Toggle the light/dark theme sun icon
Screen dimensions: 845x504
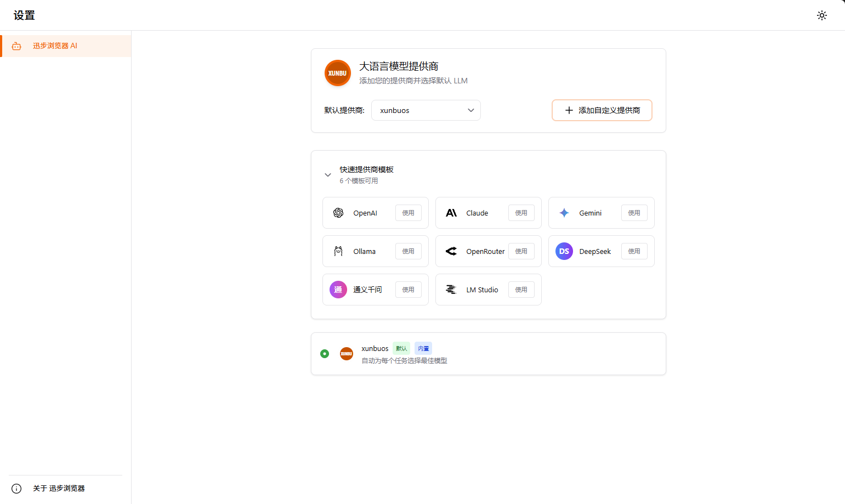(821, 15)
